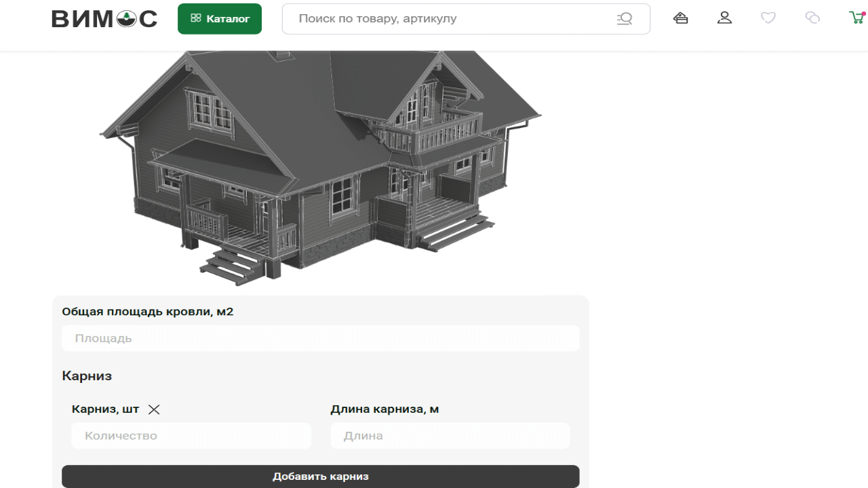
Task: Open favorites heart icon
Action: click(768, 18)
